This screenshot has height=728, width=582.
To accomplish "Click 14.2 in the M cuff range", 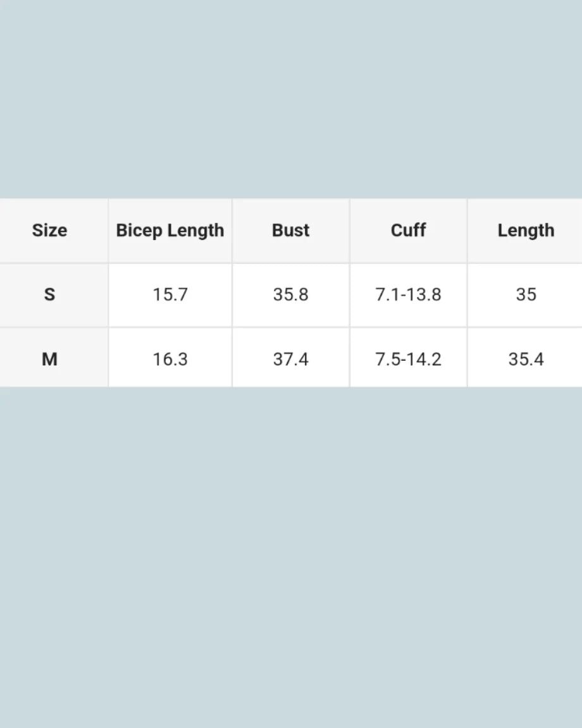I will pos(424,359).
